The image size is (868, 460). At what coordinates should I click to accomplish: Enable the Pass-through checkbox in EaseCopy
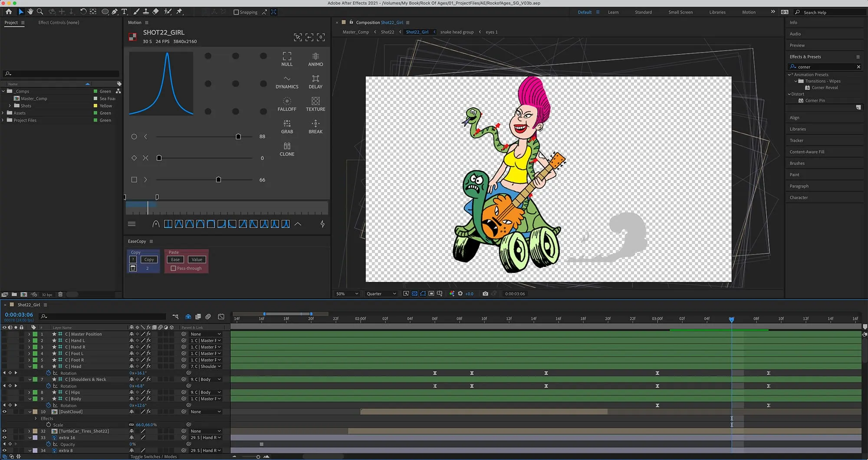coord(174,268)
